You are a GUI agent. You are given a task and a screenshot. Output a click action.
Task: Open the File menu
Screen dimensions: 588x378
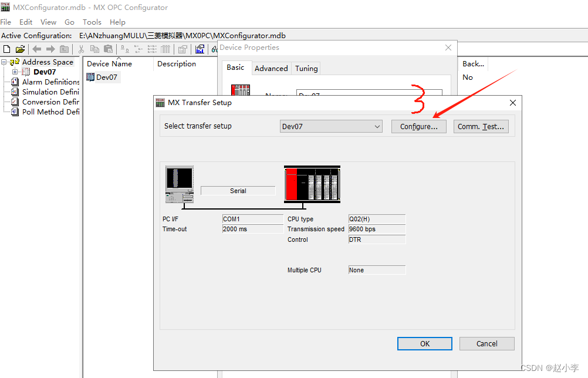[x=6, y=22]
